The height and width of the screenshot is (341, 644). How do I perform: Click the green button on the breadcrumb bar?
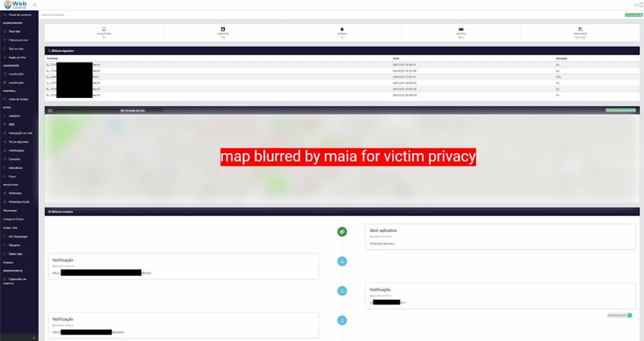click(634, 15)
